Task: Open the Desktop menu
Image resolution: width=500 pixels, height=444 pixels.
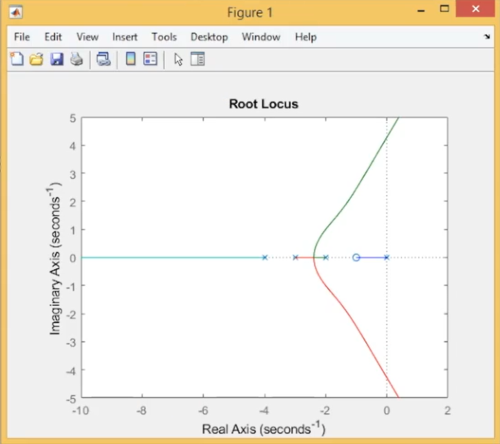Action: point(209,37)
